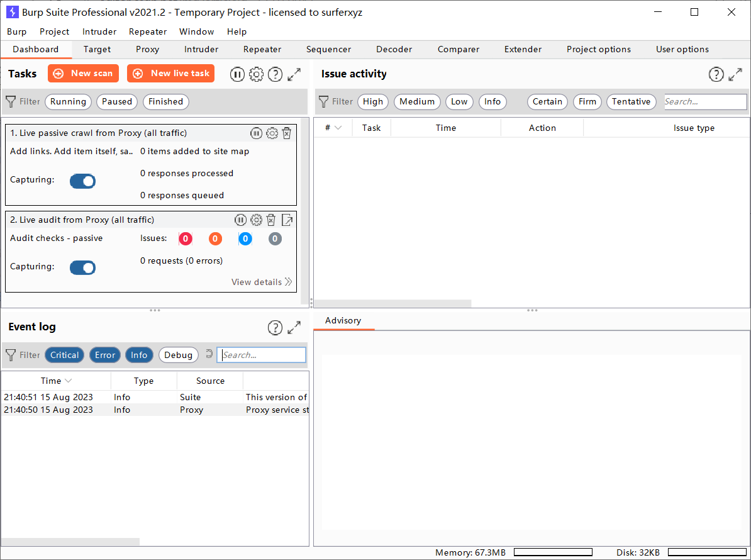Toggle the Tentative confidence filter
This screenshot has height=560, width=751.
631,101
